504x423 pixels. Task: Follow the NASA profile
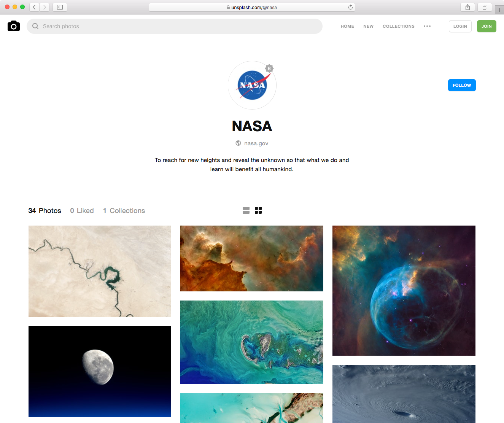(462, 85)
